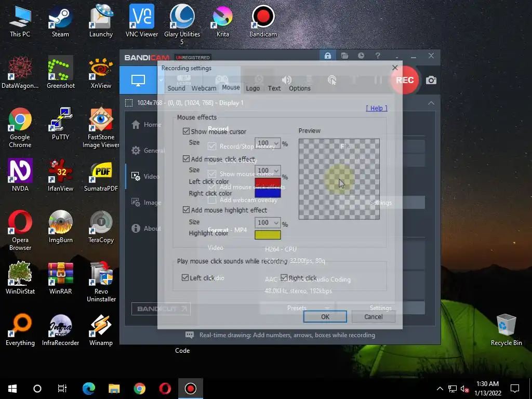Open the About section in Bandicam sidebar

[x=146, y=229]
